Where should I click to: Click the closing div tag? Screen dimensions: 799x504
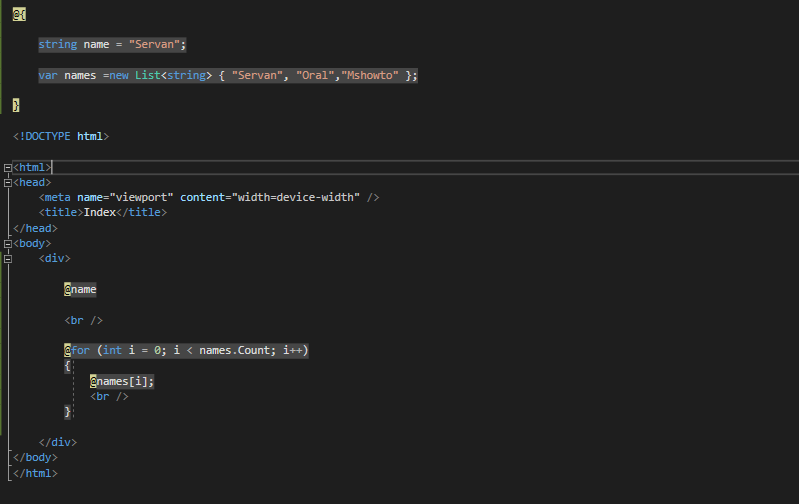[58, 442]
